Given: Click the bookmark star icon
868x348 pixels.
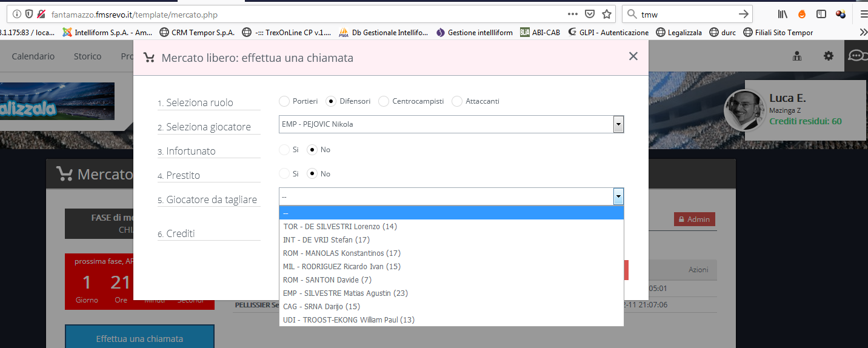Looking at the screenshot, I should point(606,14).
